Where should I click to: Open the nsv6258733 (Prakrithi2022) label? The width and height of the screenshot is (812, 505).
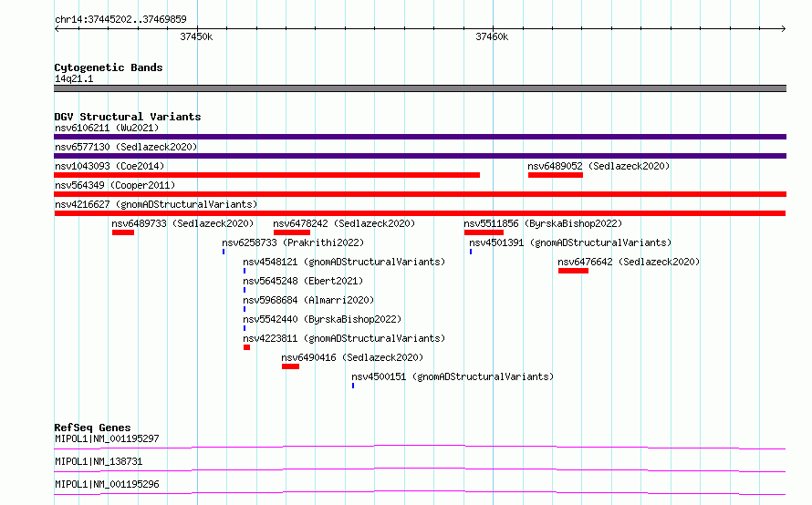click(x=293, y=242)
